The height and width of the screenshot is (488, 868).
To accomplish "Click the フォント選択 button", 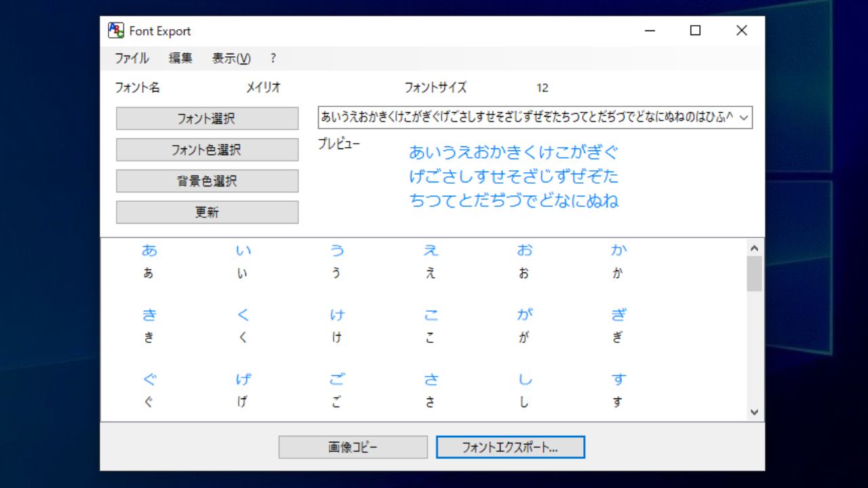I will tap(207, 119).
